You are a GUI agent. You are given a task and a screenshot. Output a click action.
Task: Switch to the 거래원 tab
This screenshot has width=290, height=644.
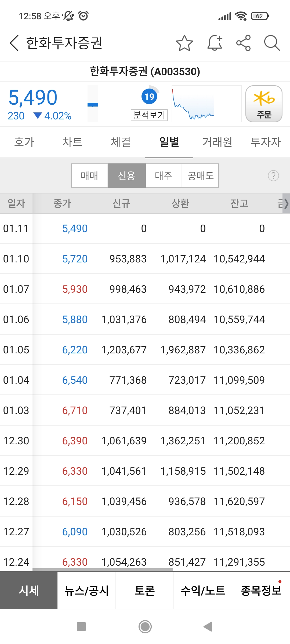(x=218, y=142)
